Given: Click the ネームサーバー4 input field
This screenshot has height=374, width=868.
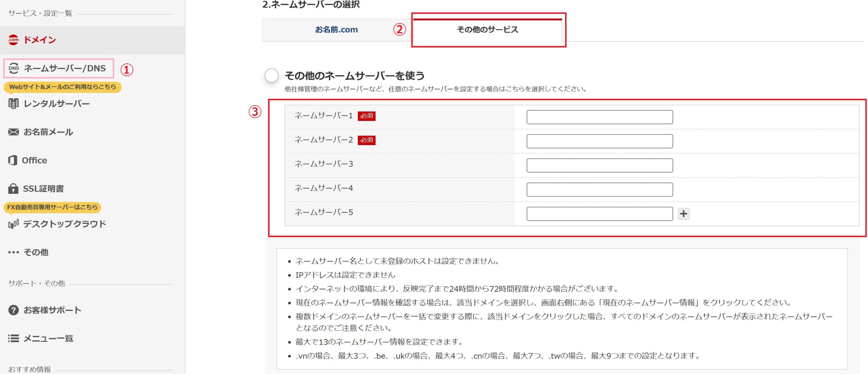Looking at the screenshot, I should point(599,189).
